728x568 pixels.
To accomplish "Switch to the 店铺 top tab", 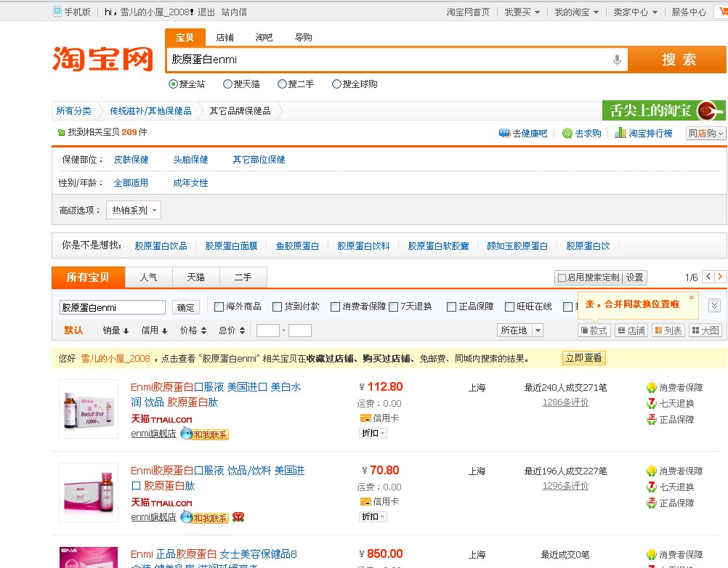I will pyautogui.click(x=224, y=37).
